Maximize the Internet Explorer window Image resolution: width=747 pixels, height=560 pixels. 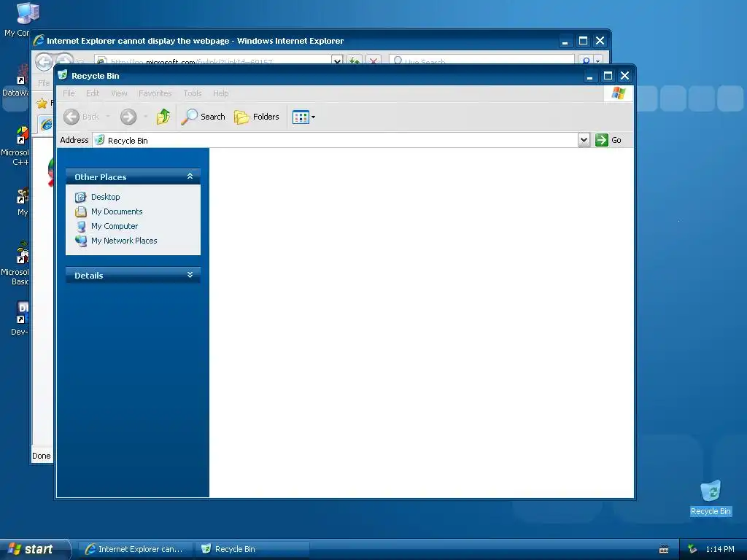point(583,41)
